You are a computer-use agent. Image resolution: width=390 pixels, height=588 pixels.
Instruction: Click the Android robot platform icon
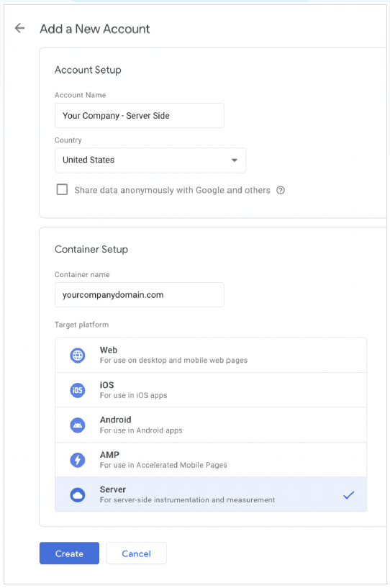coord(78,425)
